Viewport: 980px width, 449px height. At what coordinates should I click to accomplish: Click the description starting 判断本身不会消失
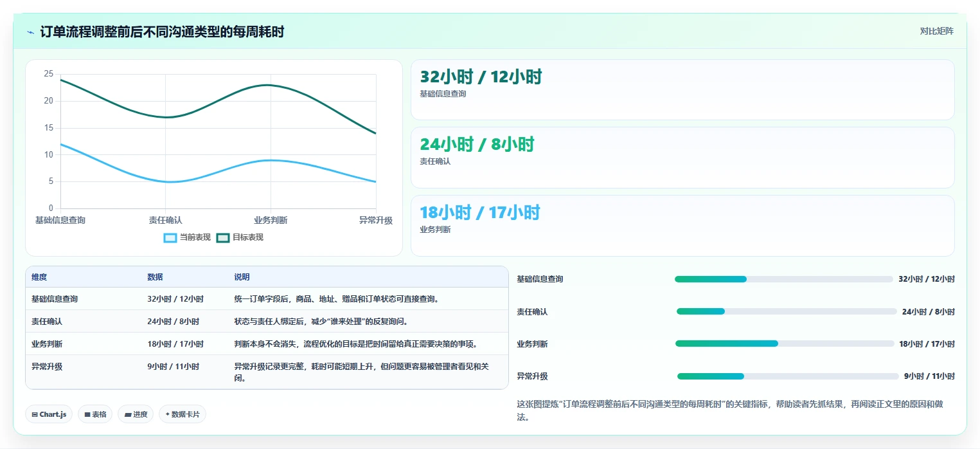point(356,344)
